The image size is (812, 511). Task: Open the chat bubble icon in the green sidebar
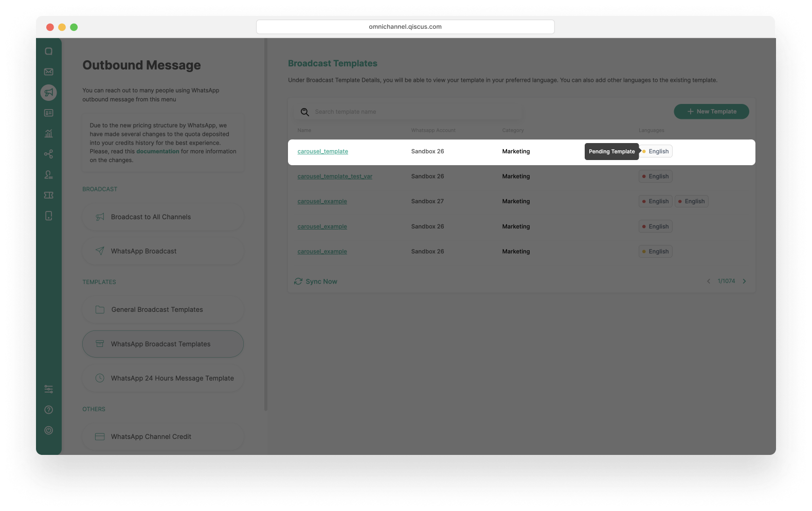coord(48,51)
